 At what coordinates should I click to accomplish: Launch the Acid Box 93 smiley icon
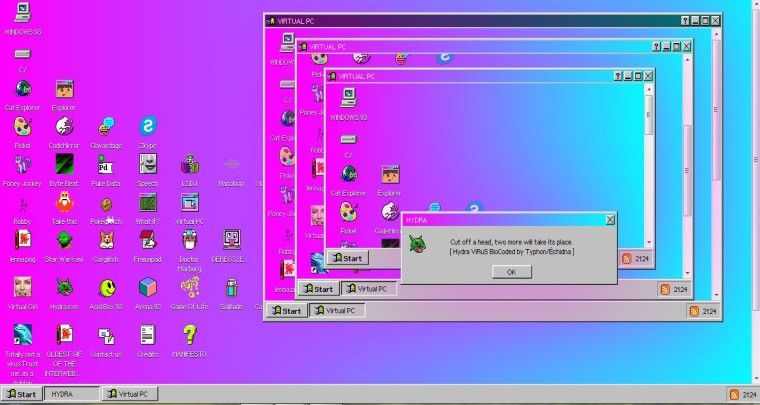click(106, 288)
